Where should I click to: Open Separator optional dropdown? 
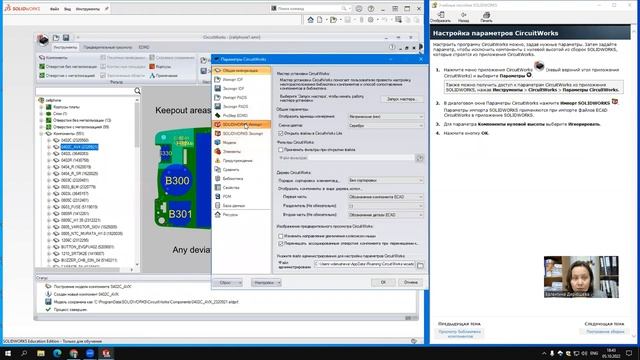[x=386, y=206]
